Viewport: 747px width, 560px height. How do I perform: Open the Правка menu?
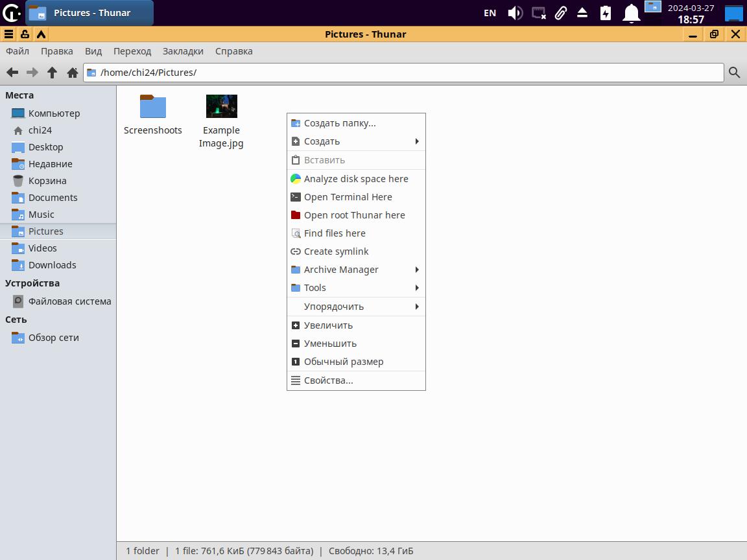(56, 51)
